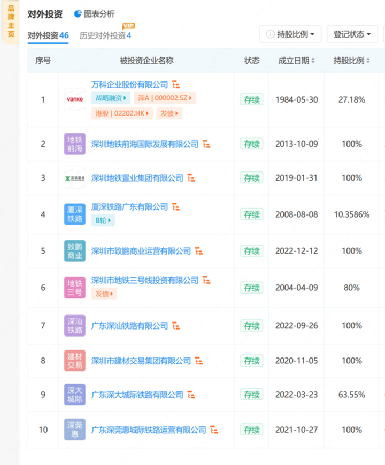Image resolution: width=385 pixels, height=465 pixels.
Task: Click the 深汕铁路 purple logo tile
Action: [75, 326]
